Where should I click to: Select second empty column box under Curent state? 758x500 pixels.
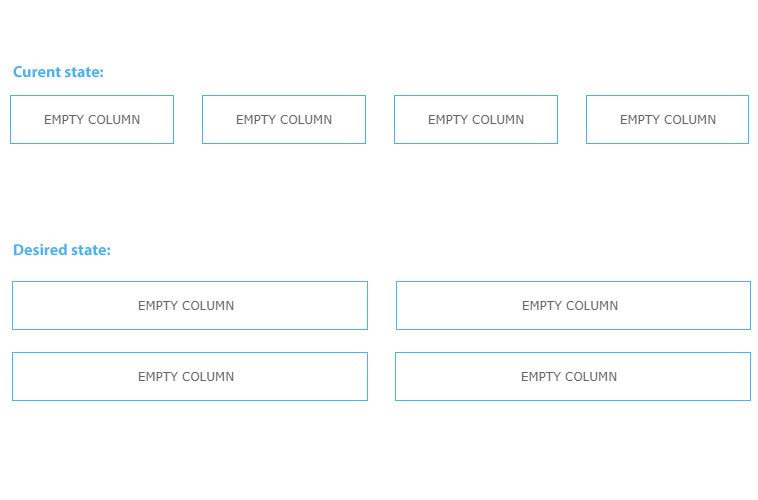coord(284,119)
